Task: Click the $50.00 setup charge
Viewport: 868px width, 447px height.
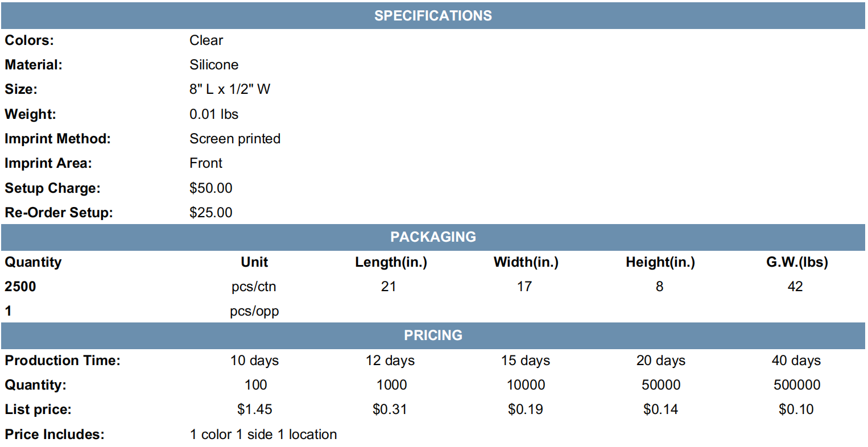Action: coord(211,188)
